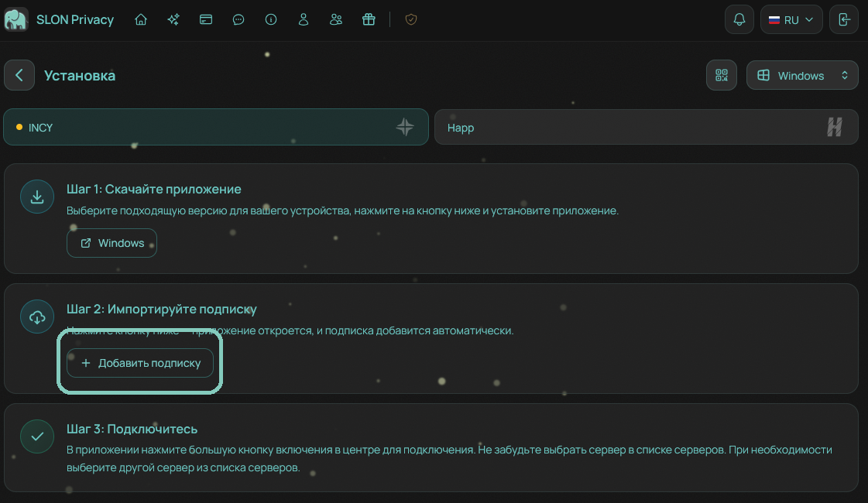Screen dimensions: 868x503
Task: Click the yellow status dot beside INCY
Action: (19, 127)
